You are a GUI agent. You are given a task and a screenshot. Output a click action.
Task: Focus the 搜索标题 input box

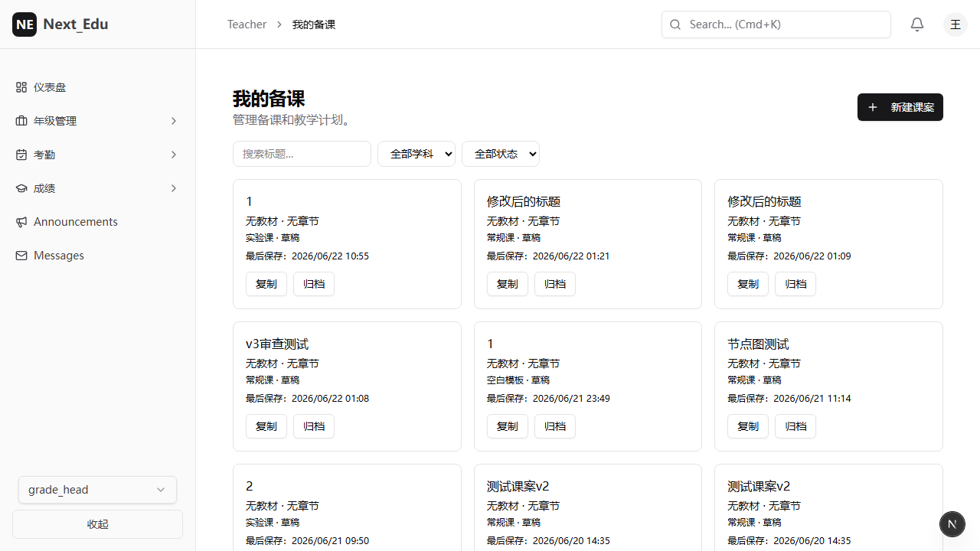pyautogui.click(x=302, y=154)
